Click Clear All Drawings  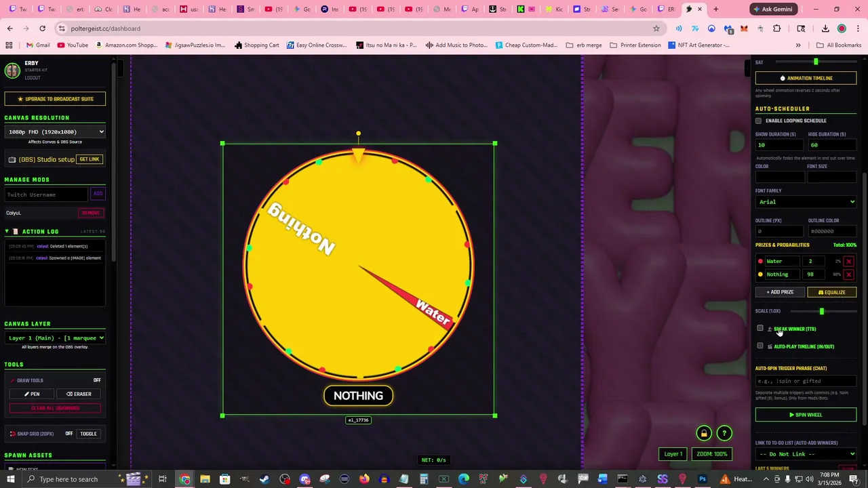[x=55, y=408]
